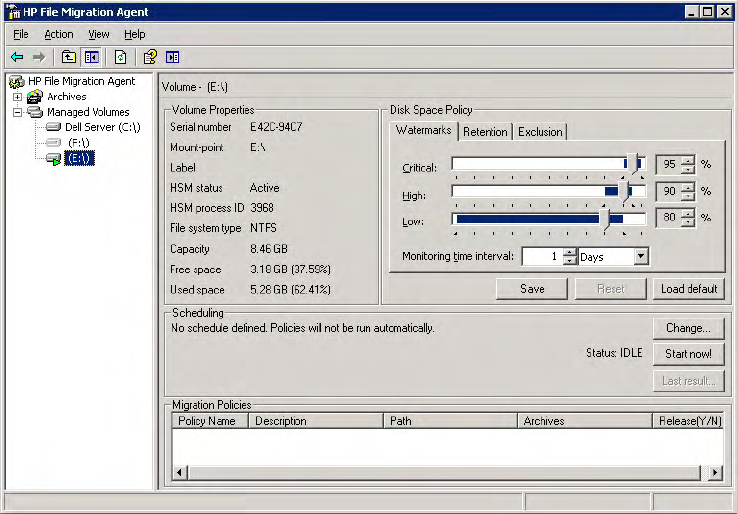Click the Show/Hide action pane icon
This screenshot has width=738, height=514.
pos(172,57)
